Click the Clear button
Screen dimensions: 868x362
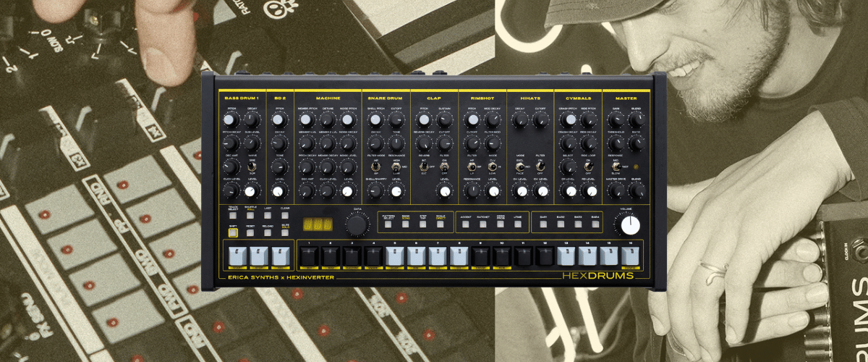(284, 216)
